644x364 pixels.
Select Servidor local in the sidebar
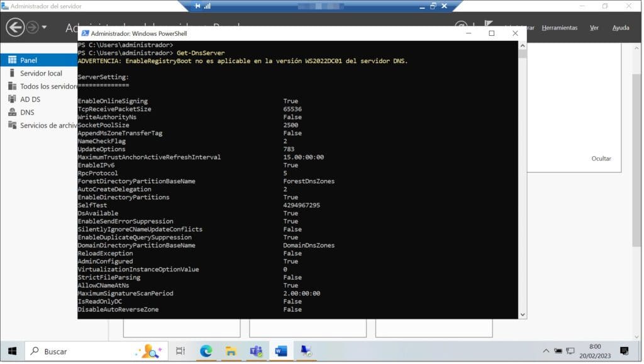[x=41, y=73]
